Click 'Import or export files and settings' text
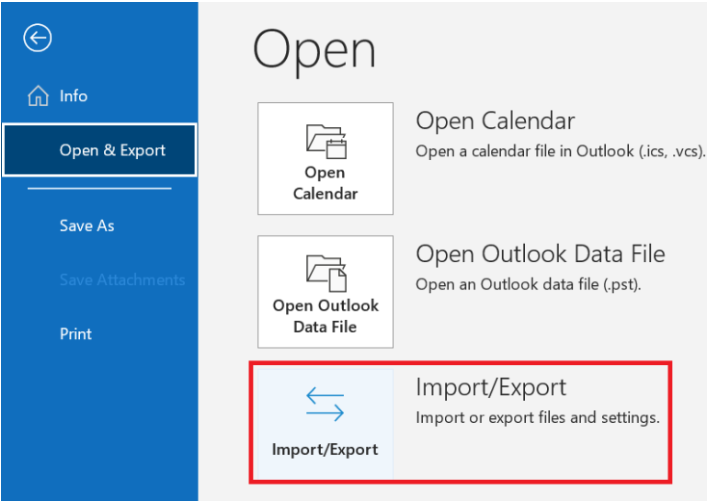The height and width of the screenshot is (504, 712). 538,418
